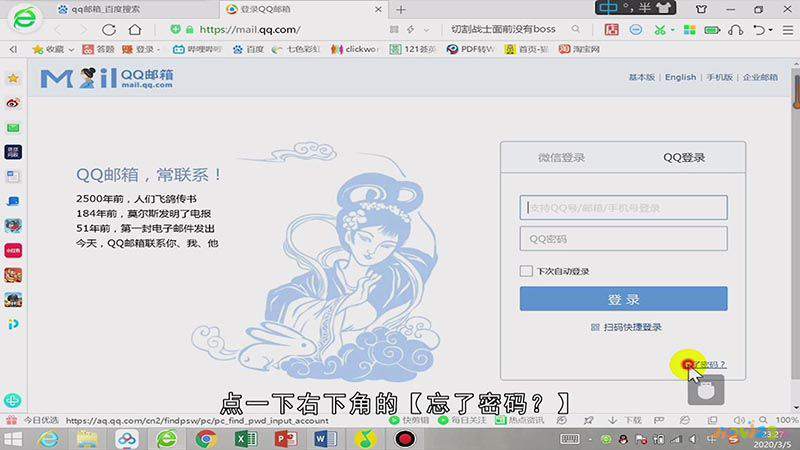This screenshot has height=450, width=800.
Task: Click the browser refresh button
Action: click(x=109, y=30)
